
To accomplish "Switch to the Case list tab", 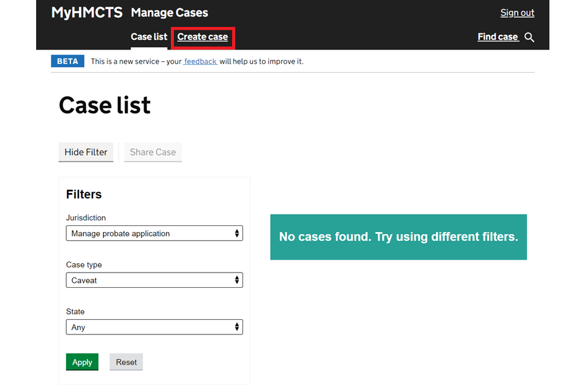I will (x=149, y=37).
